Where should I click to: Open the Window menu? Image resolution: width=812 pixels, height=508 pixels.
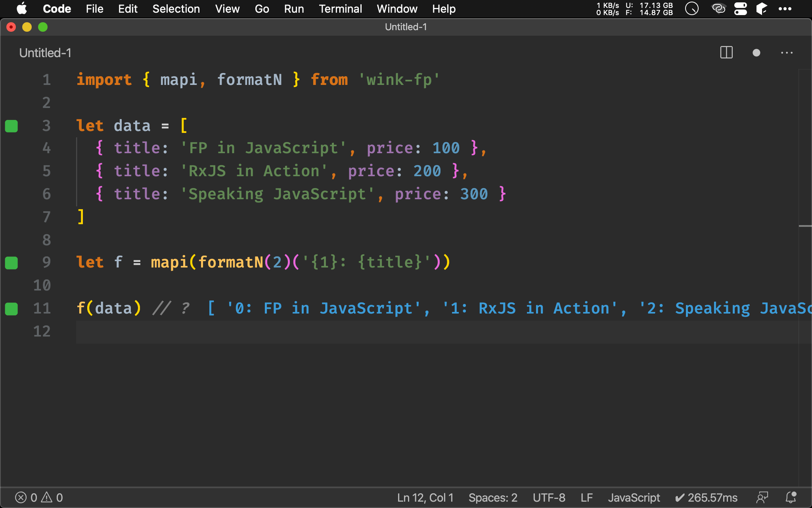tap(397, 9)
